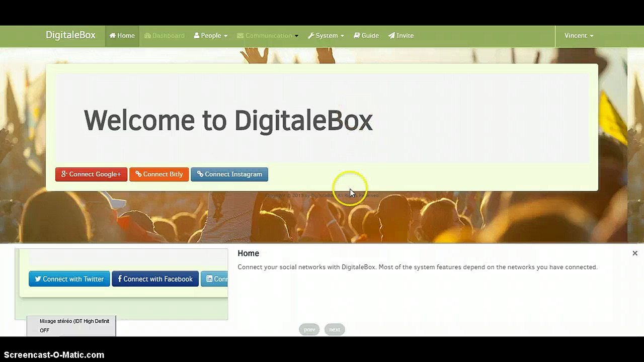Close the Home tour panel
The image size is (644, 362).
(635, 253)
